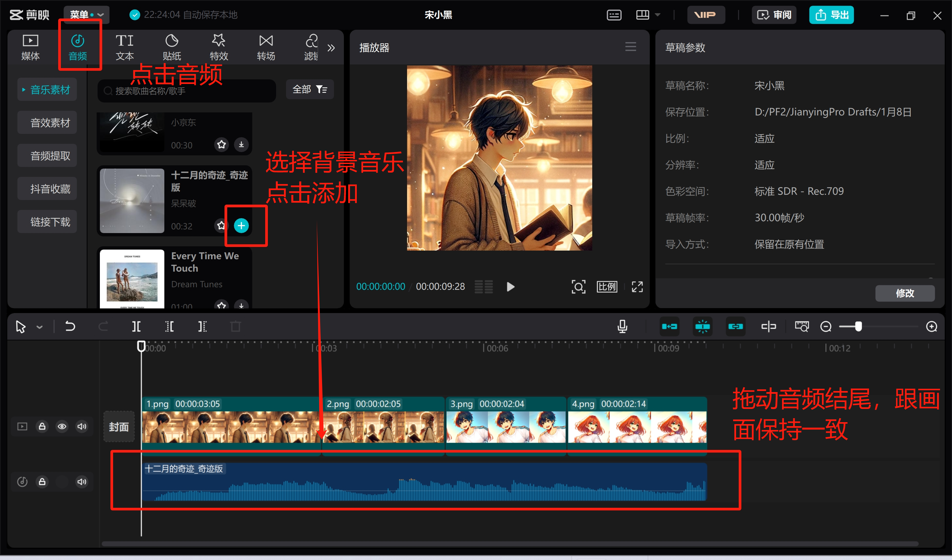Select 音效素材 sound effects category
952x560 pixels.
[x=47, y=123]
